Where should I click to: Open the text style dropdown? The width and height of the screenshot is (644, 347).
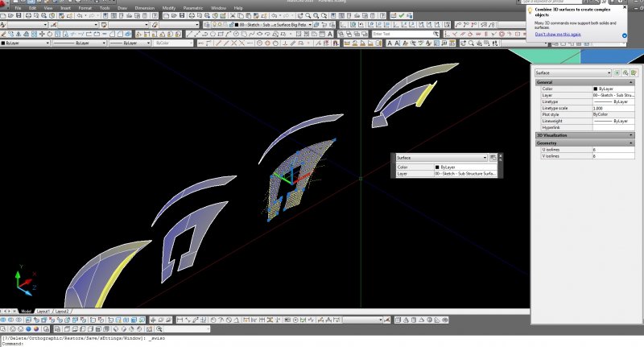tap(27, 25)
